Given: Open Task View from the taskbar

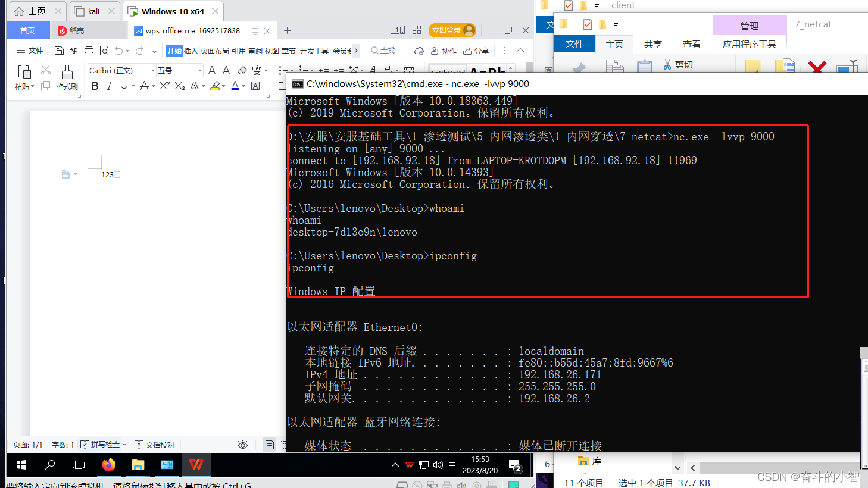Looking at the screenshot, I should pos(79,465).
